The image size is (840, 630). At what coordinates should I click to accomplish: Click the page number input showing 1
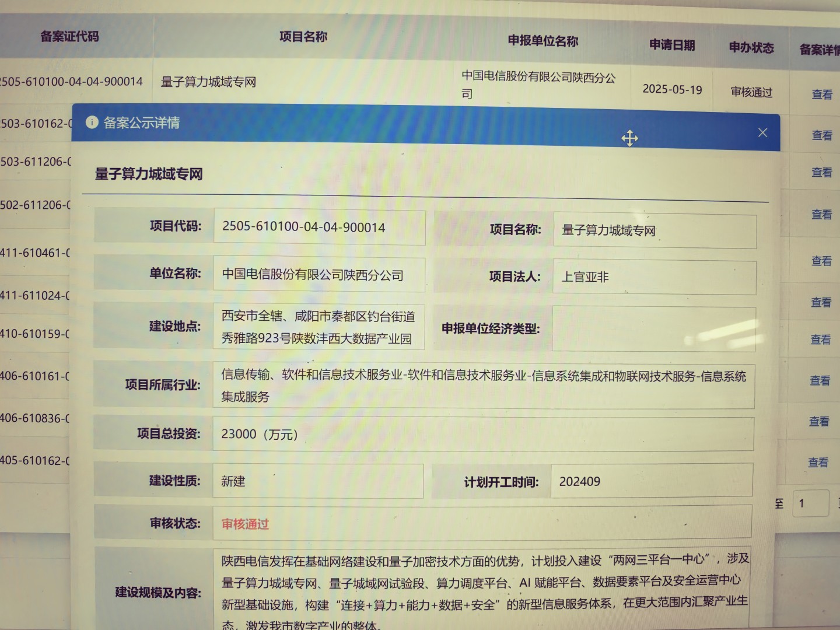[x=810, y=503]
